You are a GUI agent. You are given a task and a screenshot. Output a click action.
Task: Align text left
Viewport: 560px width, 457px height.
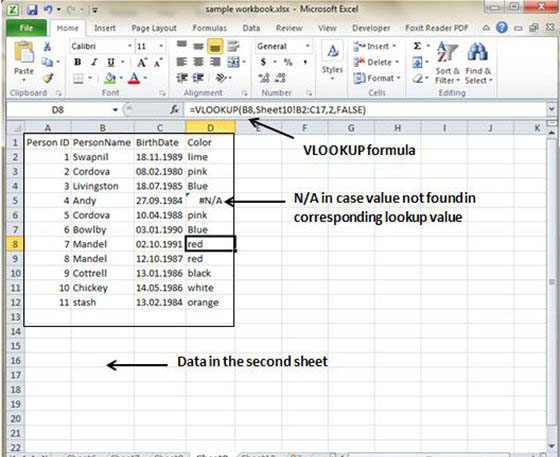[182, 62]
